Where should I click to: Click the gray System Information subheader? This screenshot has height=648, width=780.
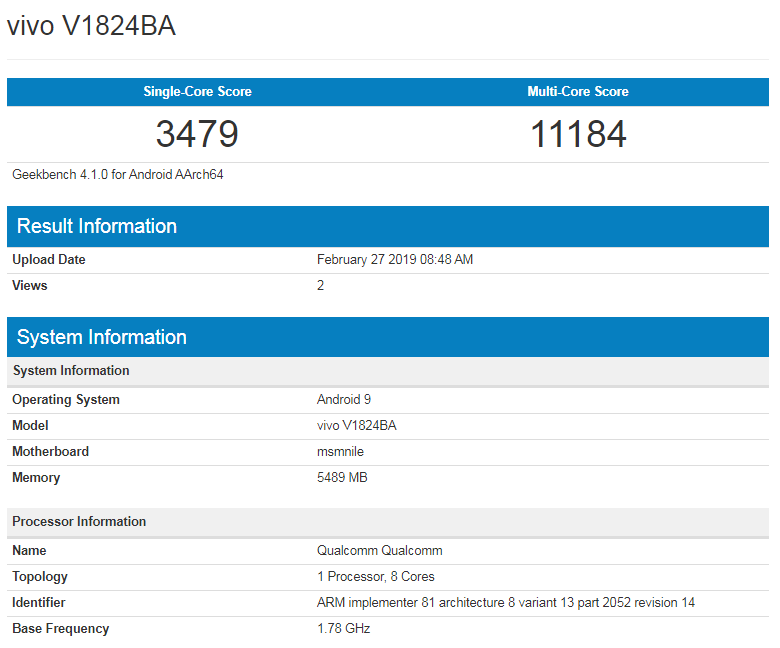pos(388,371)
